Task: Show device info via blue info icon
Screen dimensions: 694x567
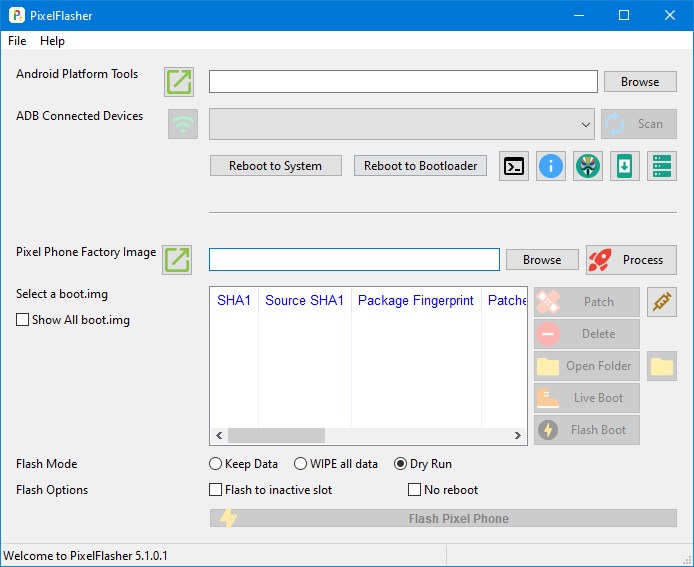Action: coord(551,166)
